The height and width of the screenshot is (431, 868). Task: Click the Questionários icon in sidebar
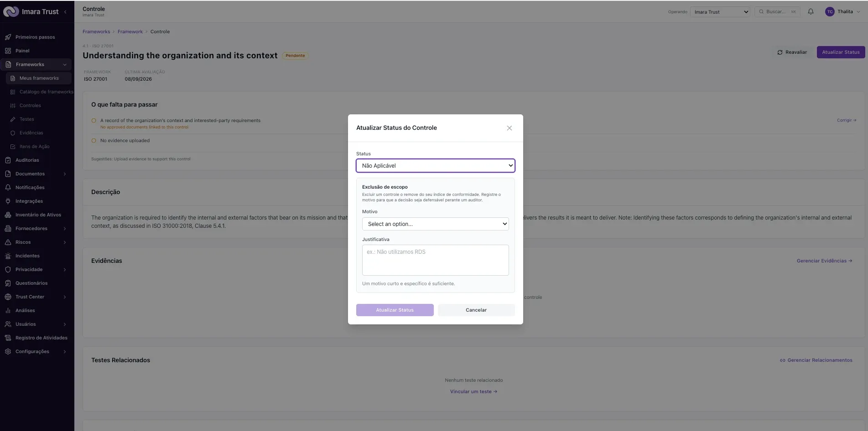pos(8,283)
